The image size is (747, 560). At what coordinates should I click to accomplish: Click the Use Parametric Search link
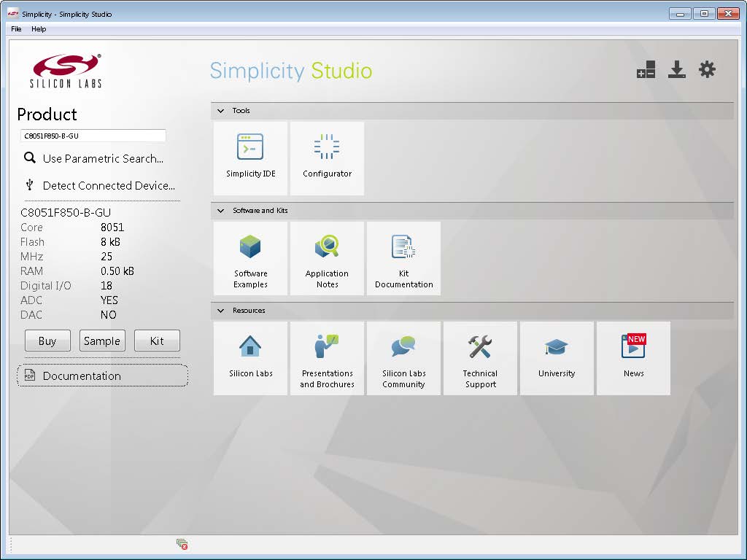click(102, 158)
